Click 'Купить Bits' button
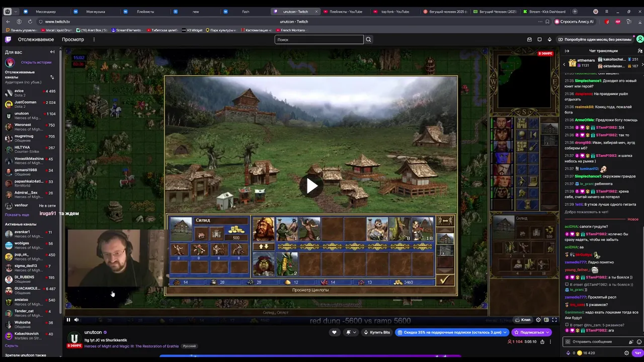Screen dimensions: 644x362 coord(376,332)
